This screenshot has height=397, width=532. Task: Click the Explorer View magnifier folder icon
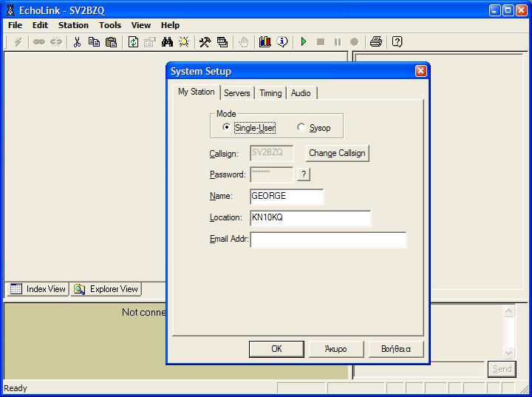tap(79, 289)
